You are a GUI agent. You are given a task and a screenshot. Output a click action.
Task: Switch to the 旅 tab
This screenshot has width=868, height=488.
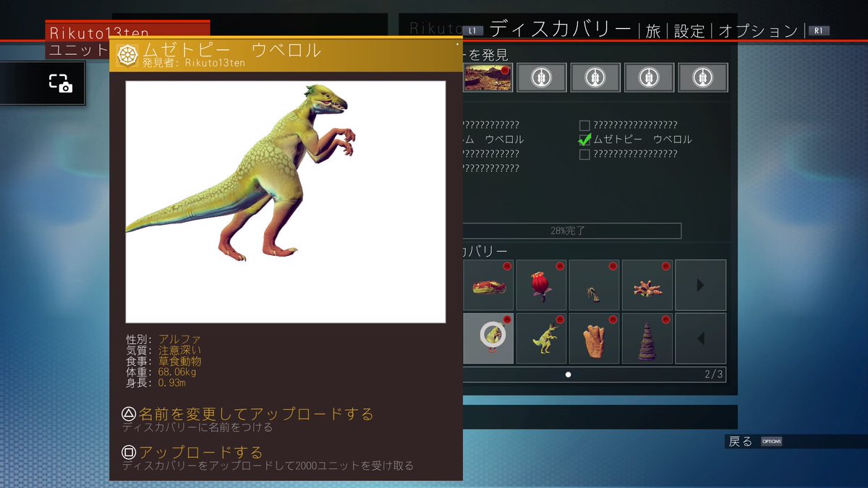coord(653,31)
